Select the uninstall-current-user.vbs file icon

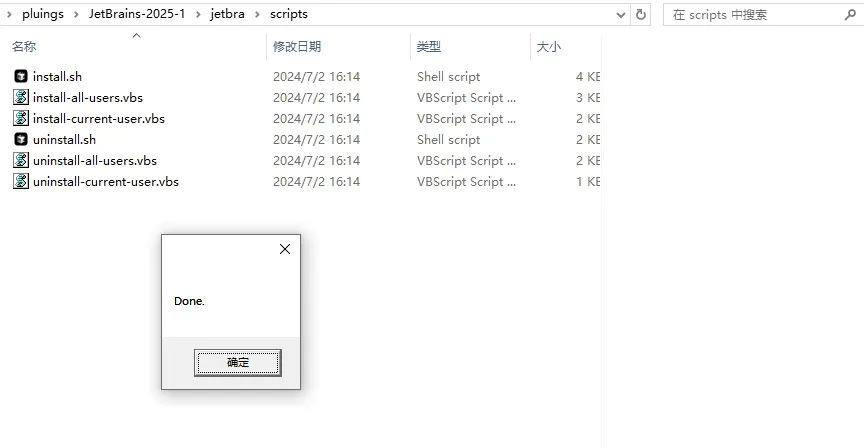21,182
